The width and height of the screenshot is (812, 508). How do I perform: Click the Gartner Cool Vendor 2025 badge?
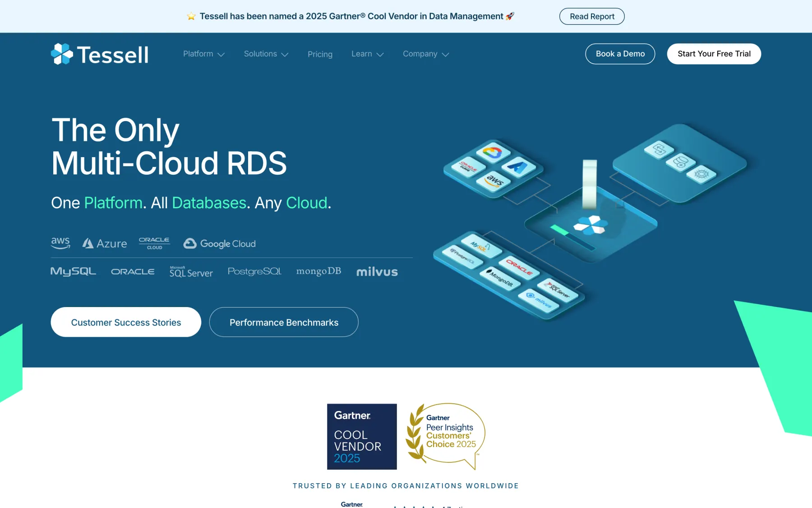coord(362,437)
